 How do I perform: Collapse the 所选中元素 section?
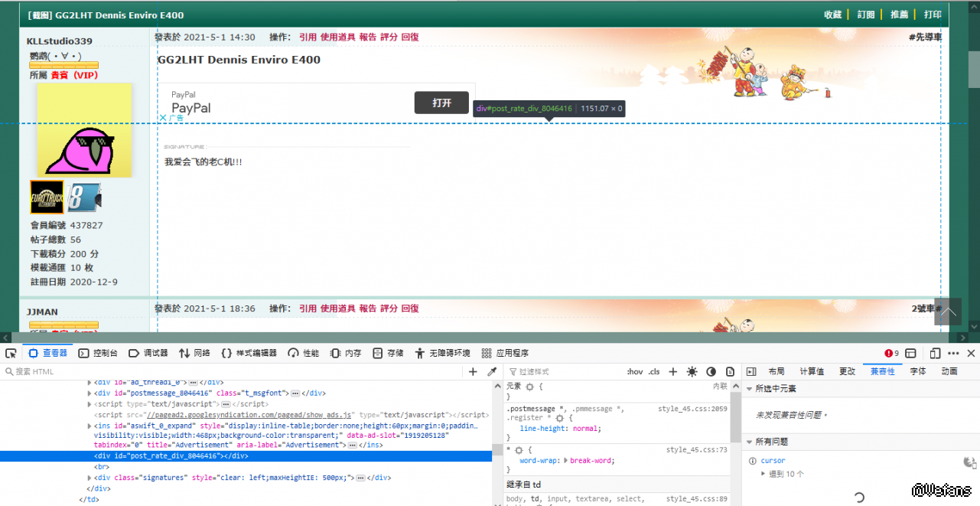pos(748,389)
